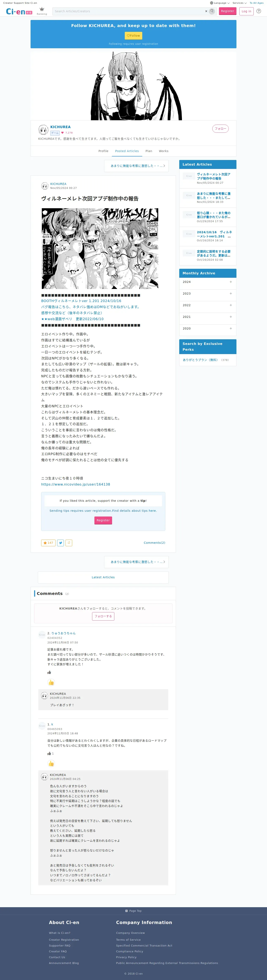The image size is (267, 980).
Task: Open latest article dated Oct/16/2024 02:08
Action: tap(208, 256)
